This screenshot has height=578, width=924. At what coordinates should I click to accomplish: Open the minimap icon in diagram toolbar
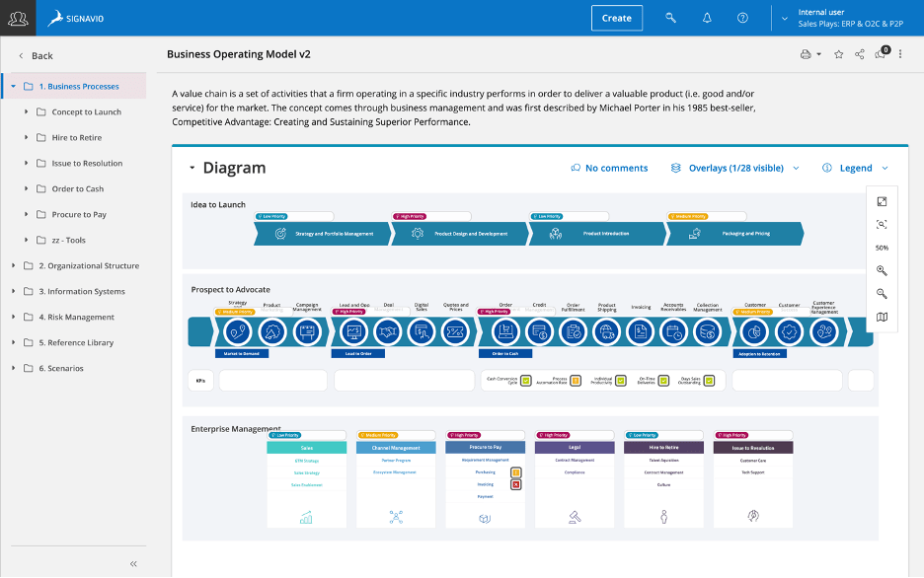point(882,317)
